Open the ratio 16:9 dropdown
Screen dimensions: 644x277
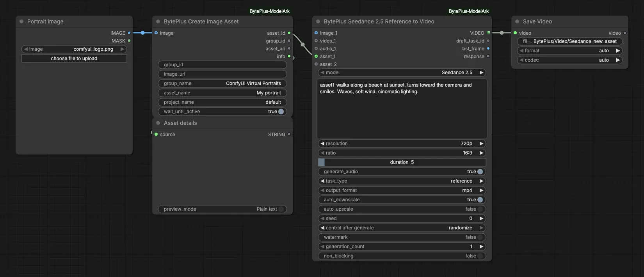[402, 153]
